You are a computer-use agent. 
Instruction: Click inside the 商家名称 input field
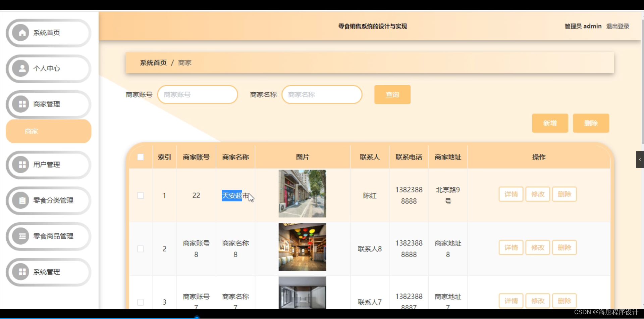point(321,94)
